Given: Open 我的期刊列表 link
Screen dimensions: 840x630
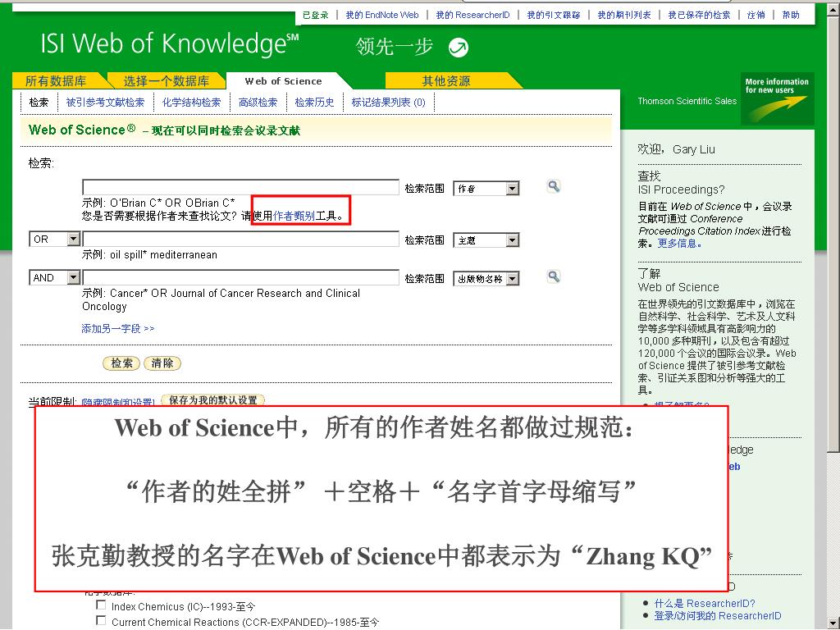Looking at the screenshot, I should click(x=624, y=15).
